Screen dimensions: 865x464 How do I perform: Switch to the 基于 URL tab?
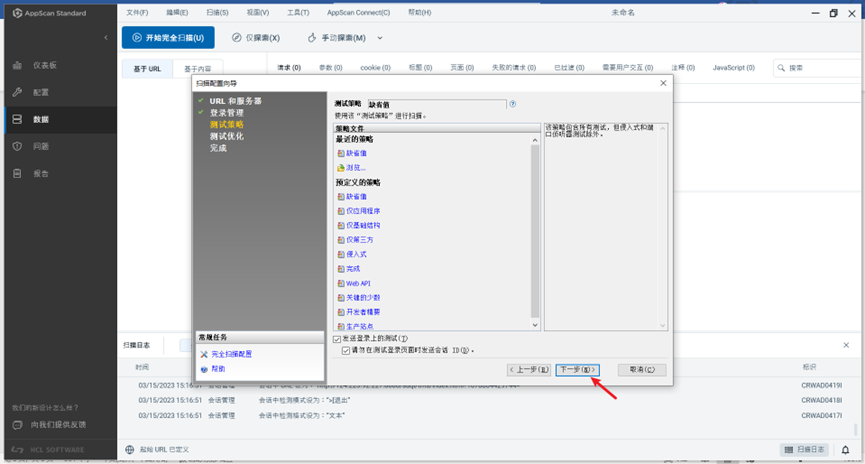(147, 68)
